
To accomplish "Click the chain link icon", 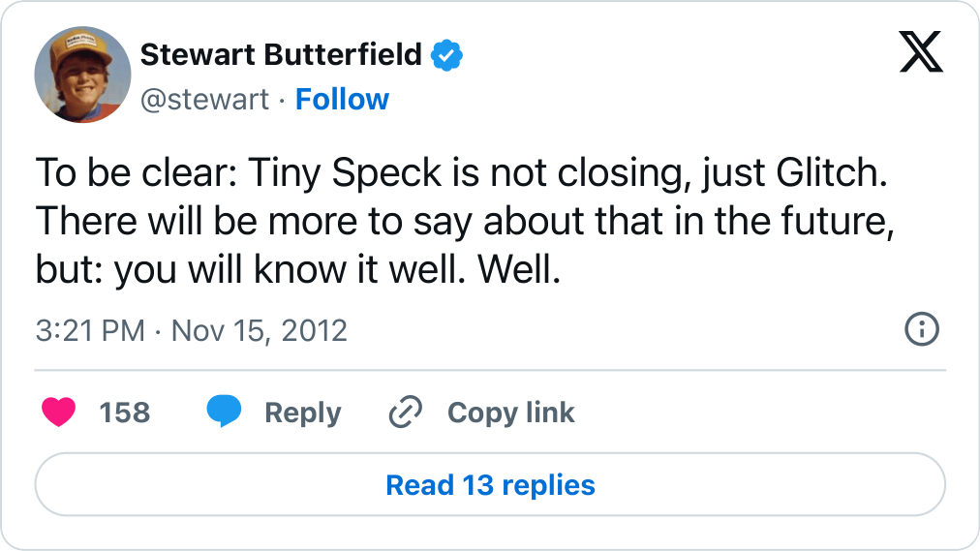I will (405, 413).
